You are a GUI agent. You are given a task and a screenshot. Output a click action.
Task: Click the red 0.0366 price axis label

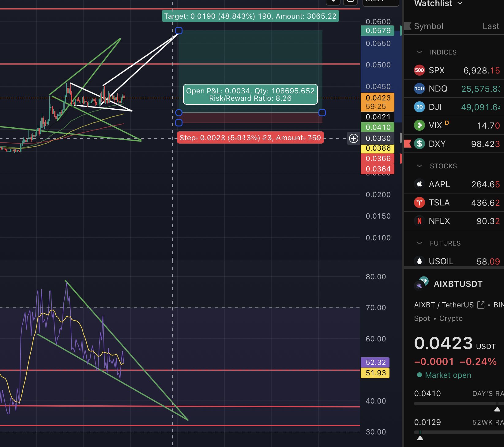pyautogui.click(x=378, y=159)
